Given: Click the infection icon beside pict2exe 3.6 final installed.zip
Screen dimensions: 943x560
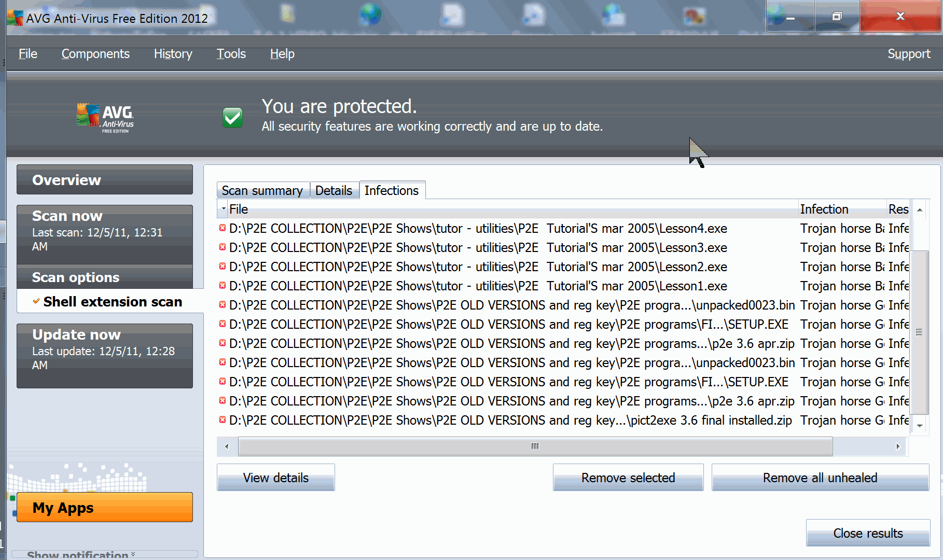Looking at the screenshot, I should (223, 420).
